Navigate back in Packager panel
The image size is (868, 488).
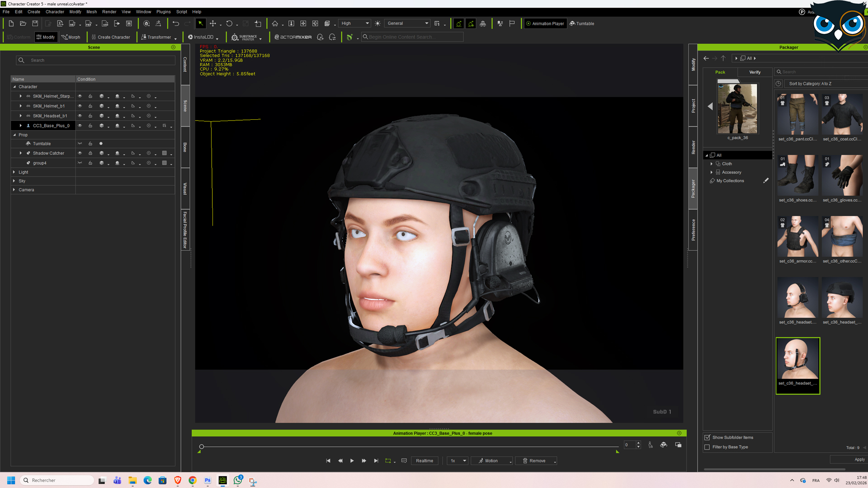pyautogui.click(x=706, y=58)
